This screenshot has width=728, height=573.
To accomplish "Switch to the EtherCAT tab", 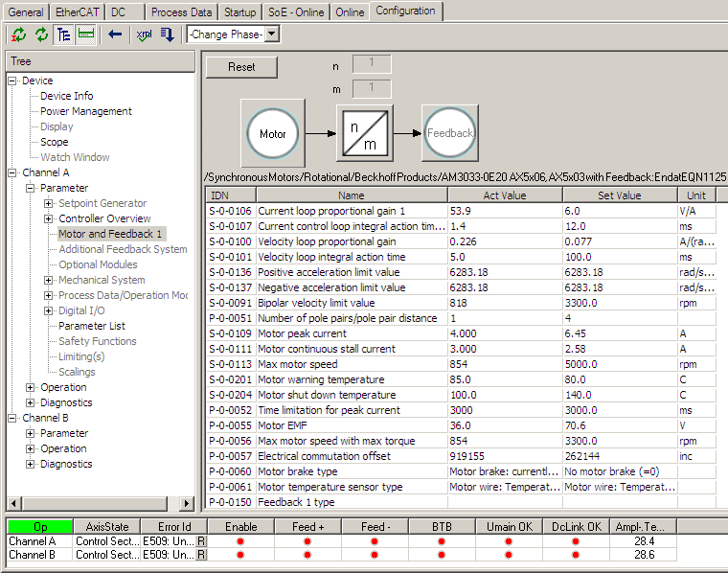I will [x=77, y=12].
